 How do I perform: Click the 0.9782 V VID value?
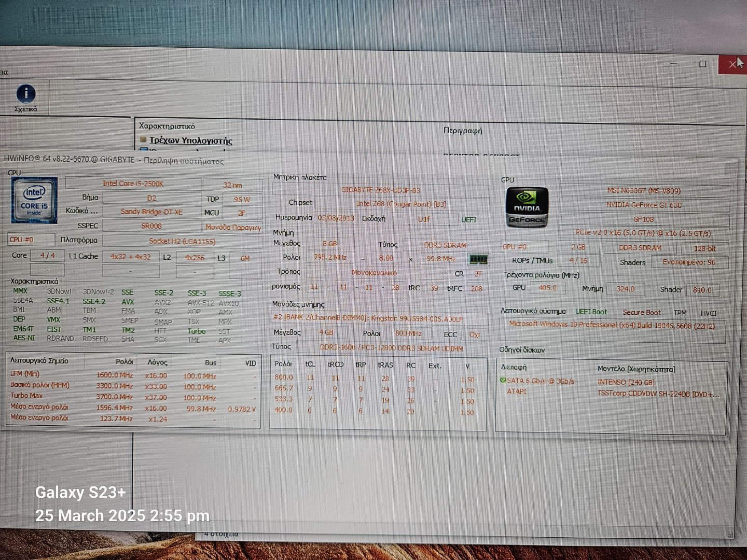(242, 409)
